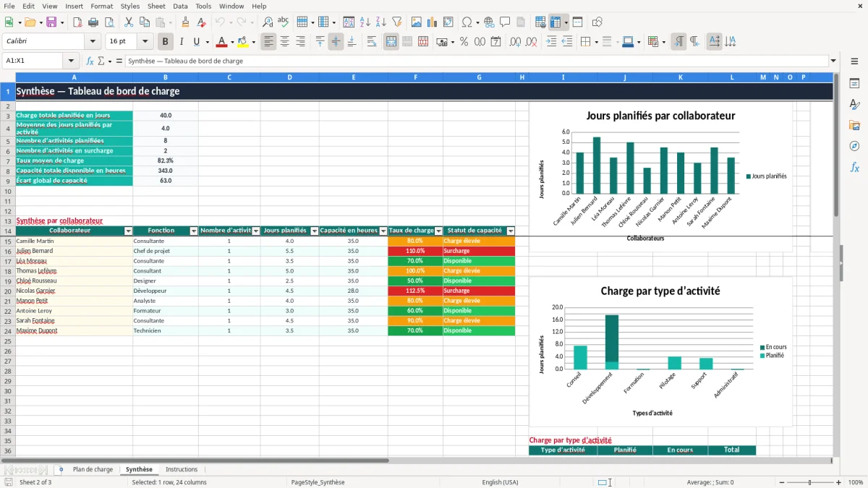Insert a hyperlink
868x488 pixels.
click(x=489, y=22)
